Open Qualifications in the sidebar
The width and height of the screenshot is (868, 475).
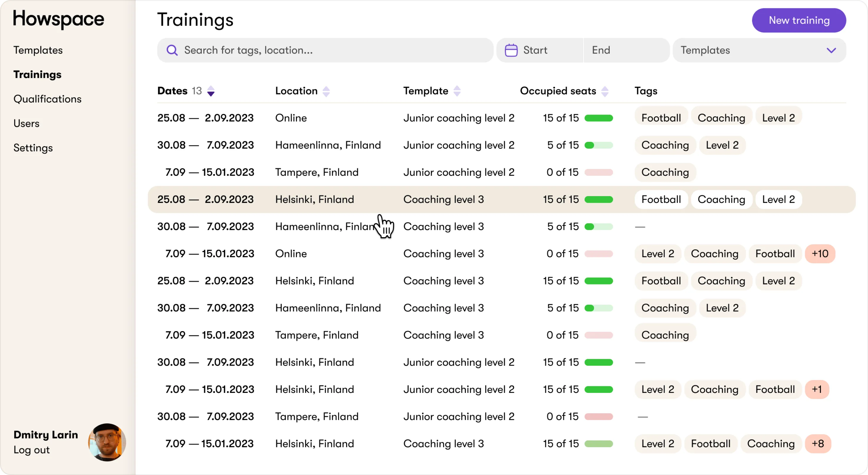click(x=48, y=99)
